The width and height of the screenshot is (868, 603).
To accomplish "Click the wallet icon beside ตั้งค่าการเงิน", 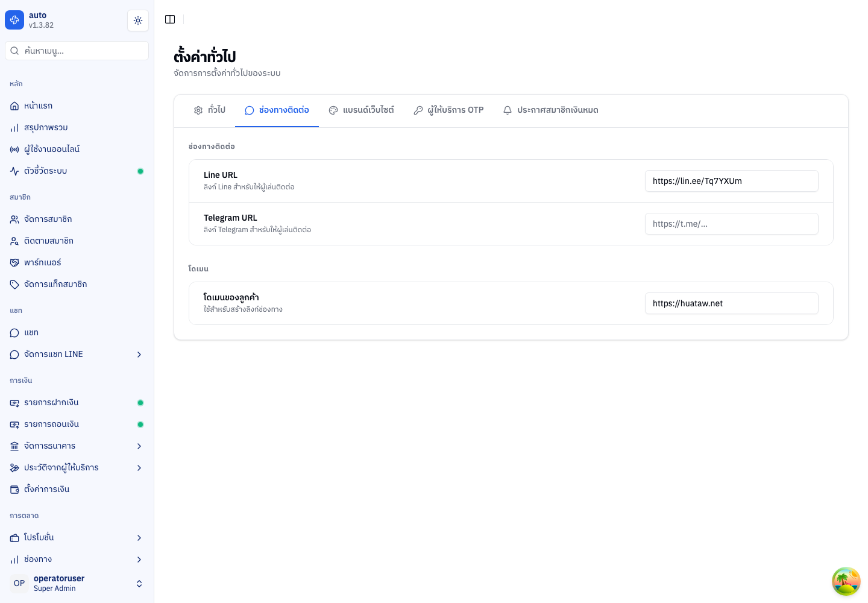I will 14,490.
